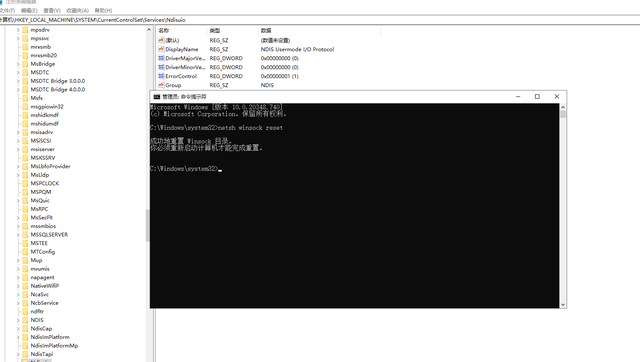Open the Edit menu in Registry Editor

[x=29, y=11]
